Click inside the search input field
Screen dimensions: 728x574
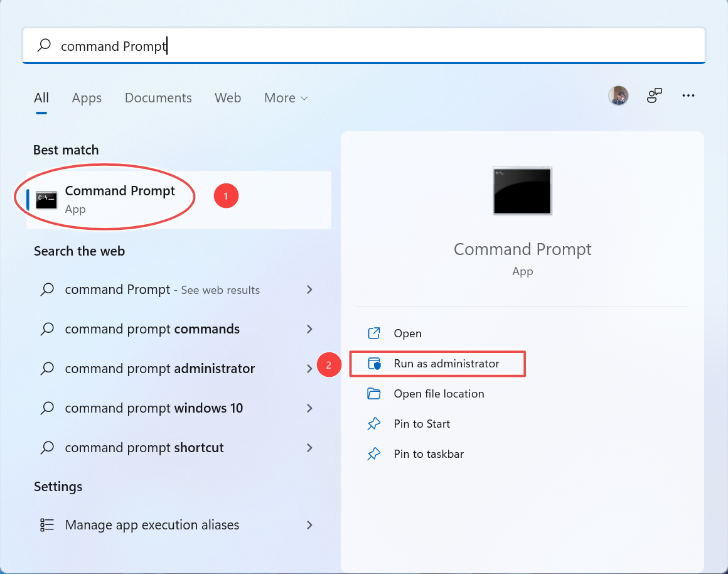click(377, 46)
